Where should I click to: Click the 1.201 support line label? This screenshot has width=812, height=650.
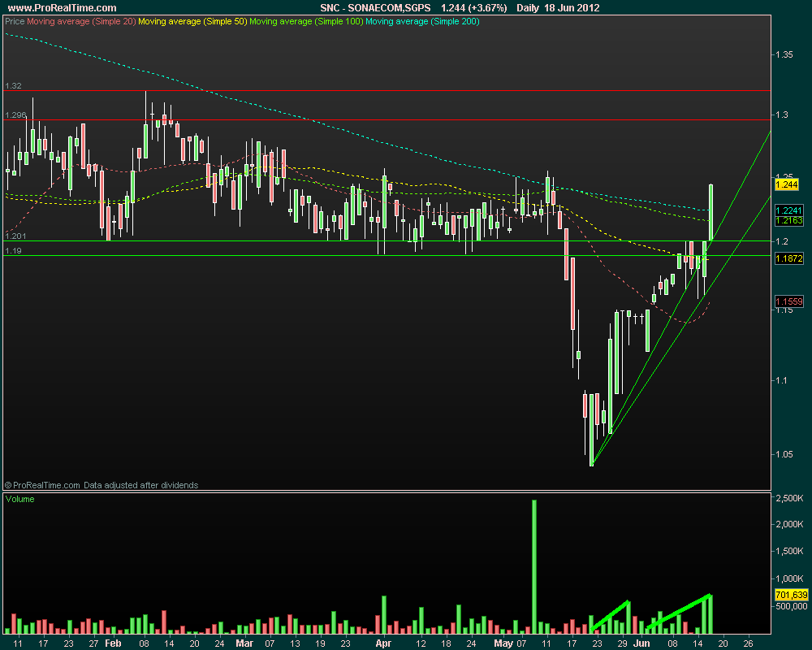click(15, 236)
